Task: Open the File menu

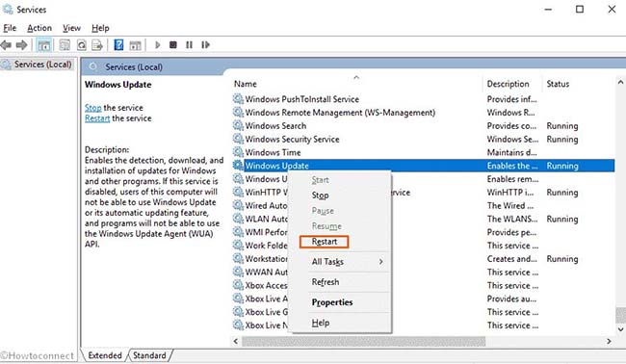Action: click(x=10, y=28)
